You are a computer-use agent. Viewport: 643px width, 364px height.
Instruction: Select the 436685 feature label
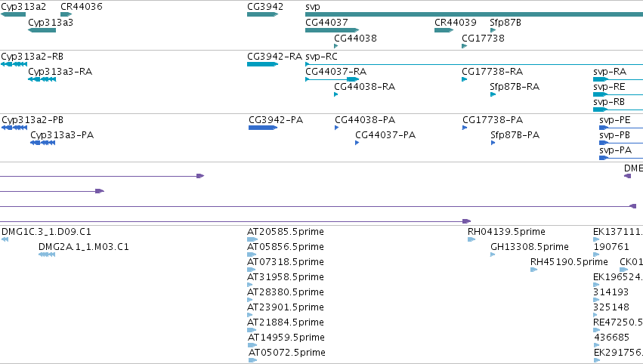(611, 338)
